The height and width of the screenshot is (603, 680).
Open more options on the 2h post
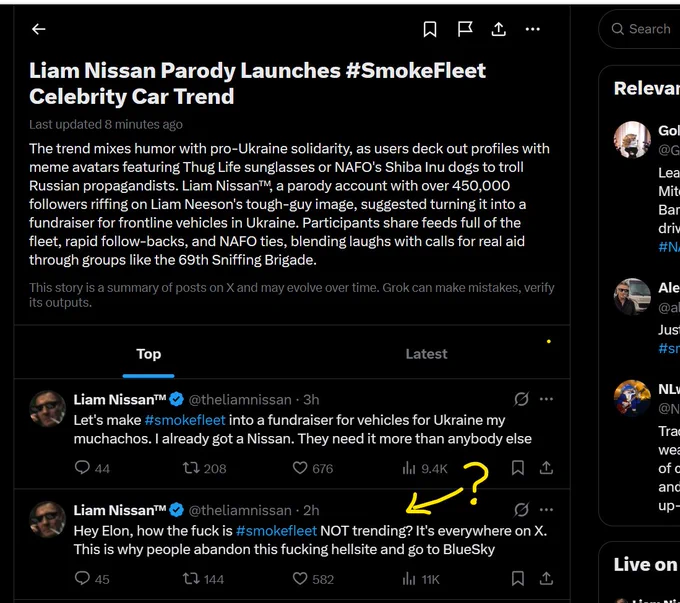[x=546, y=510]
